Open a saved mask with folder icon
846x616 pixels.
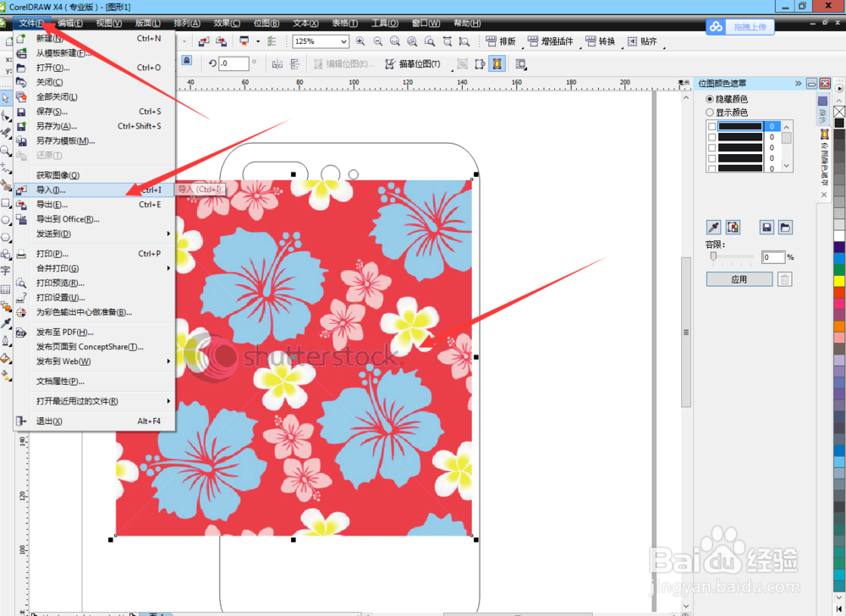point(785,227)
